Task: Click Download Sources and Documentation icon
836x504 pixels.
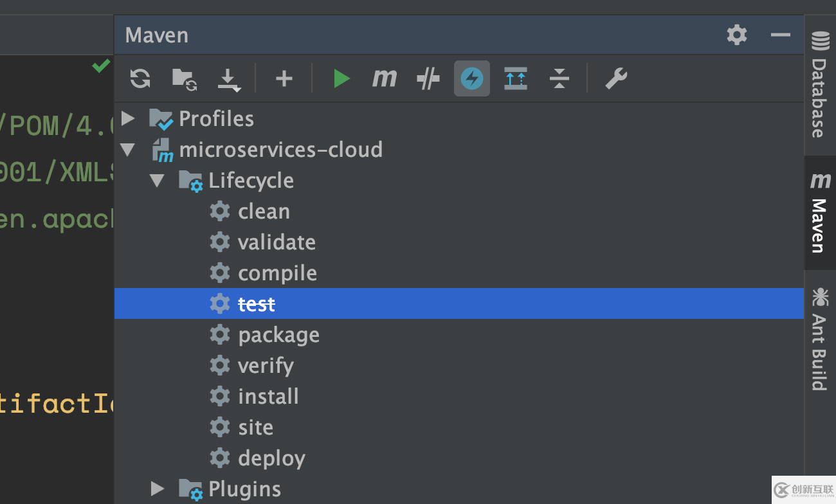Action: [228, 79]
